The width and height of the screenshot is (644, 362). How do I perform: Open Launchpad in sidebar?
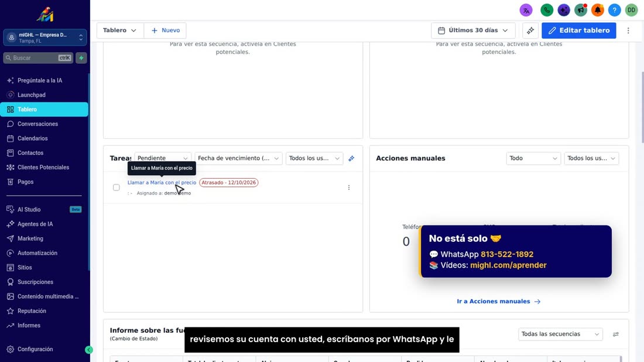coord(44,95)
